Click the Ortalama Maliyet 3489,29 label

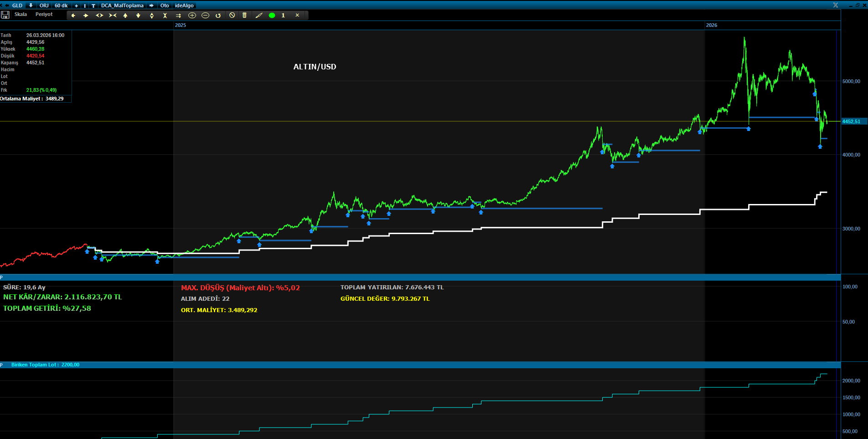click(32, 99)
